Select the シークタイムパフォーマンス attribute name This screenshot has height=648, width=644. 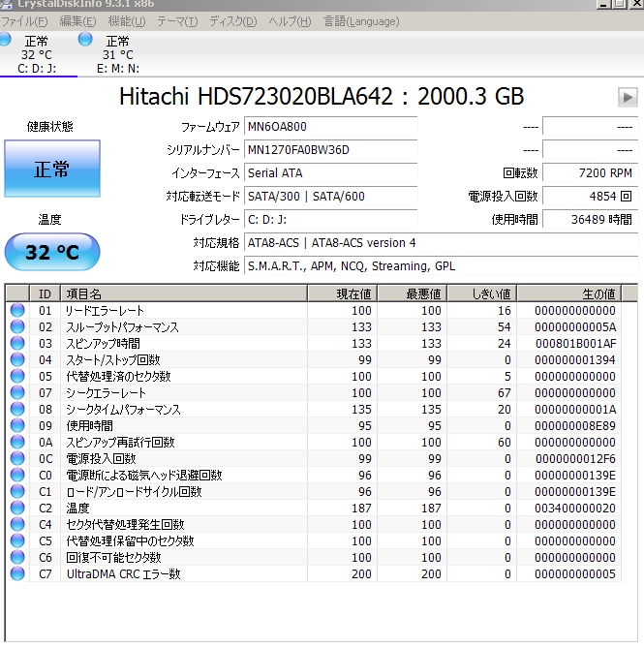[x=124, y=409]
